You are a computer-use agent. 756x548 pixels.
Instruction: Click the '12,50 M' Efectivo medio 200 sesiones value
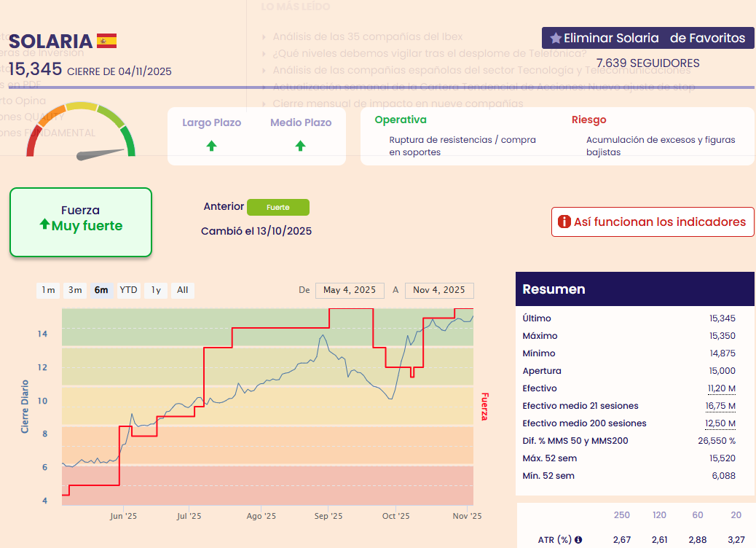tap(720, 423)
